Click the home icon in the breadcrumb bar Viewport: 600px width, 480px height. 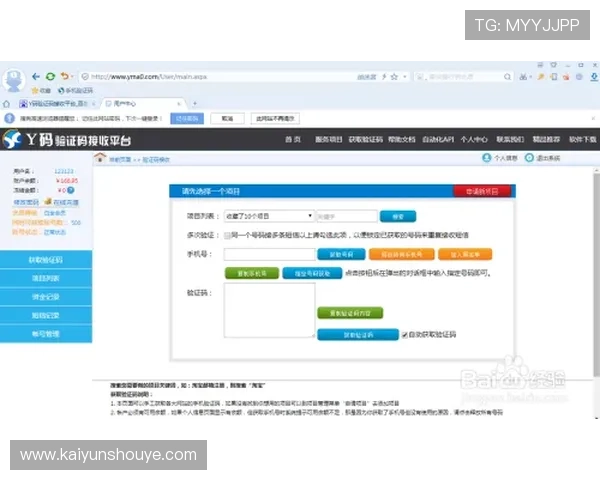coord(100,159)
